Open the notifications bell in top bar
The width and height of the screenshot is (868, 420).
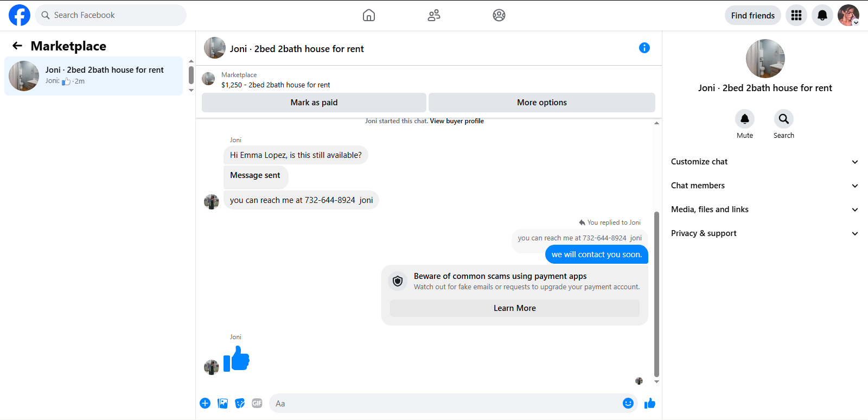pos(822,15)
